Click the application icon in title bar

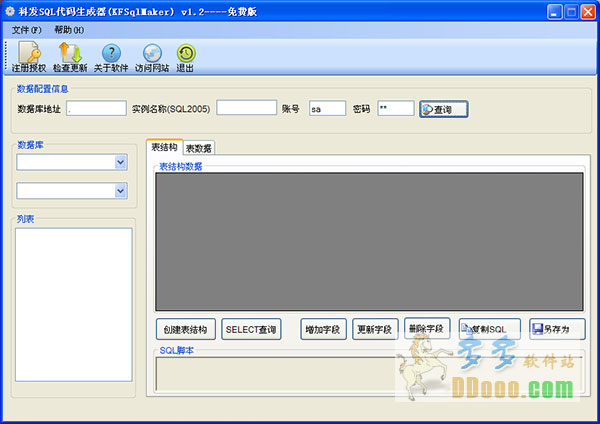tap(10, 11)
